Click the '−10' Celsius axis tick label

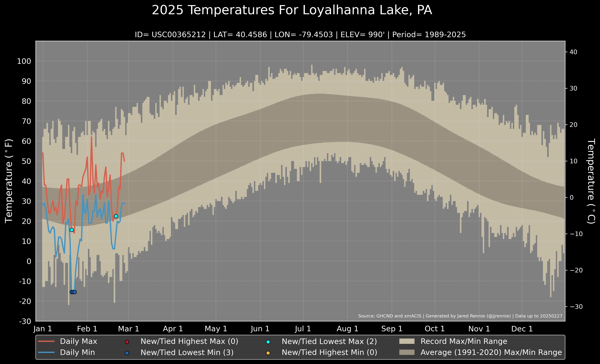click(576, 234)
